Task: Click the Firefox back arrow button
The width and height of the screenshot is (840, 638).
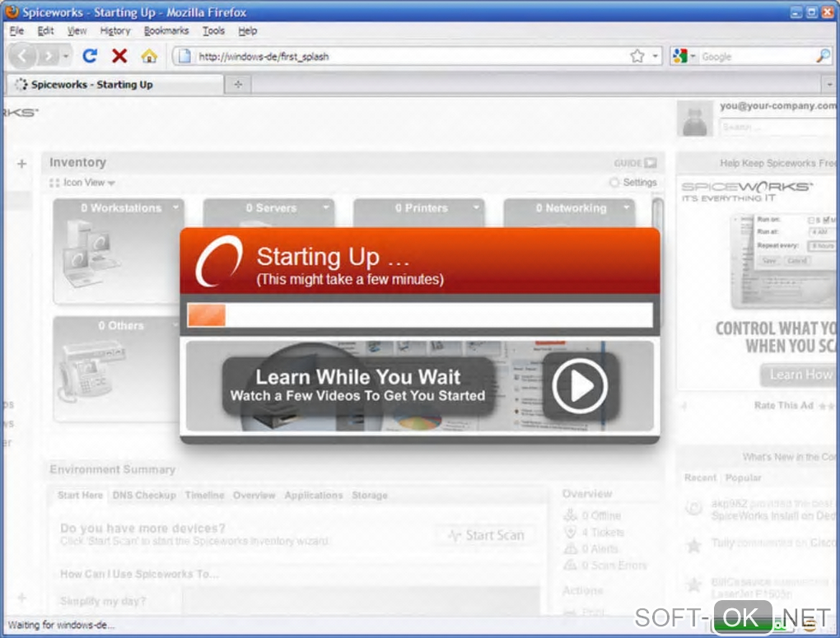Action: tap(22, 56)
